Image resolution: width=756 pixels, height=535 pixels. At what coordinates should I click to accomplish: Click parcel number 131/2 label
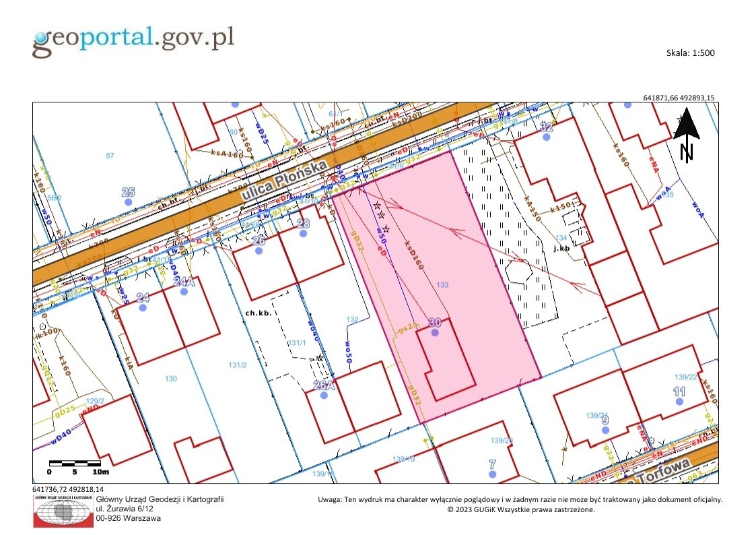(237, 365)
